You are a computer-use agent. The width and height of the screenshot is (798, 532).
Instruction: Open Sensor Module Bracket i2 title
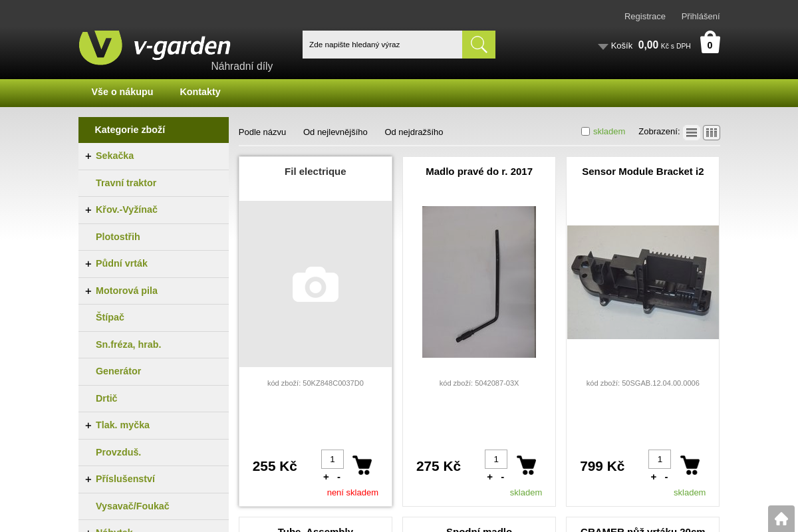click(643, 171)
